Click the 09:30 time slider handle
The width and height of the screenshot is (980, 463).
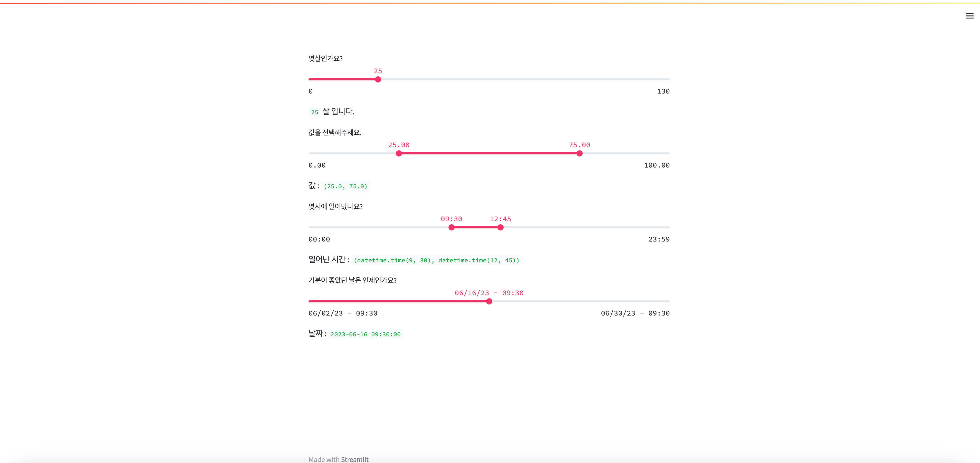coord(451,227)
